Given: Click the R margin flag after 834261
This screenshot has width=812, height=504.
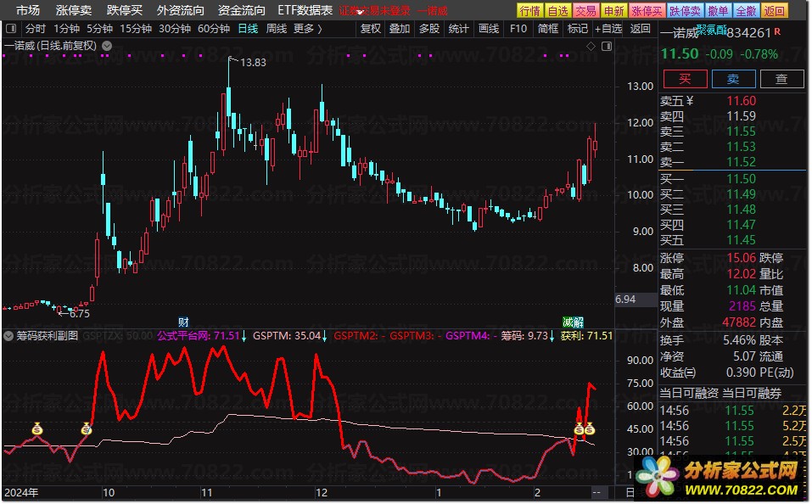Looking at the screenshot, I should [x=777, y=32].
